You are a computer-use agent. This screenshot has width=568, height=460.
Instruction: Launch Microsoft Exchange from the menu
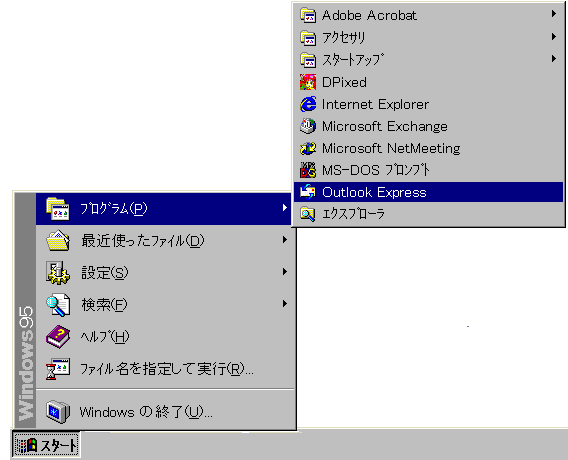click(x=428, y=126)
